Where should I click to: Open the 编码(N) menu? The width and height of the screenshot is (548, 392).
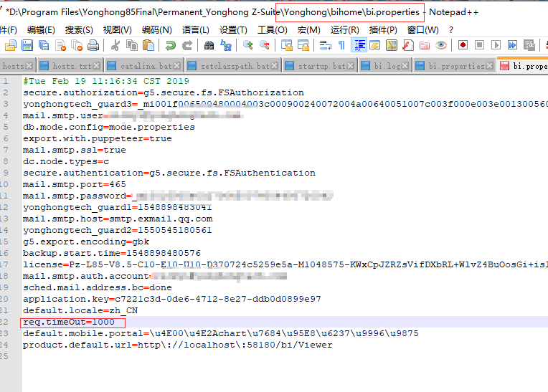coord(156,30)
